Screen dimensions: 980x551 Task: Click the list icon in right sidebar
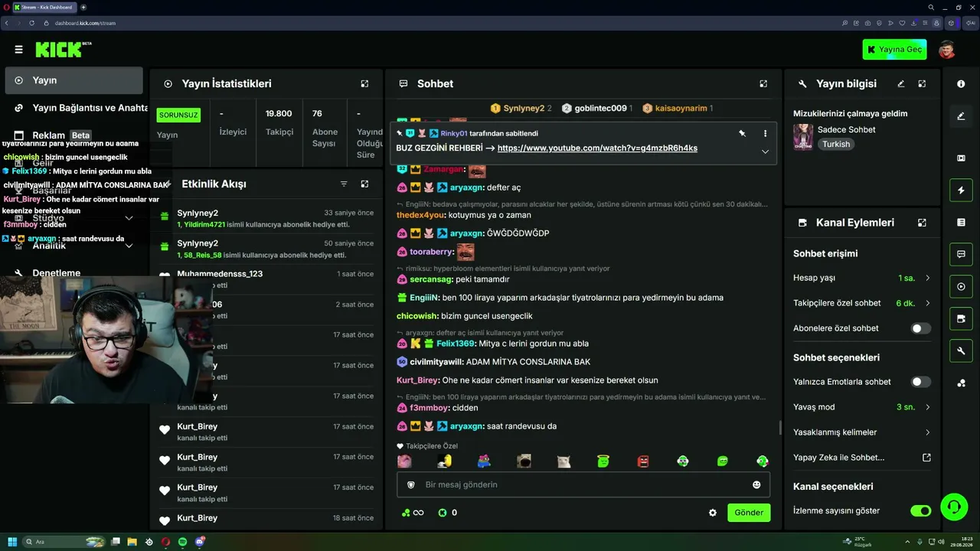coord(961,222)
